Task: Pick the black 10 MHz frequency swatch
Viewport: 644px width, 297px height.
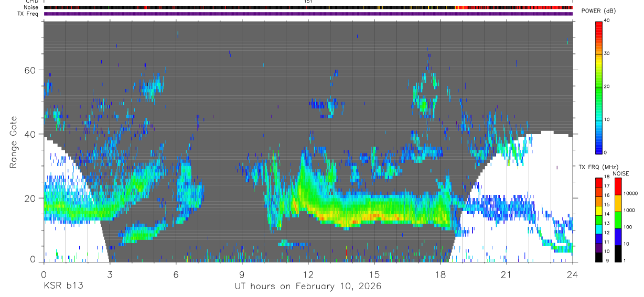Action: pos(599,256)
